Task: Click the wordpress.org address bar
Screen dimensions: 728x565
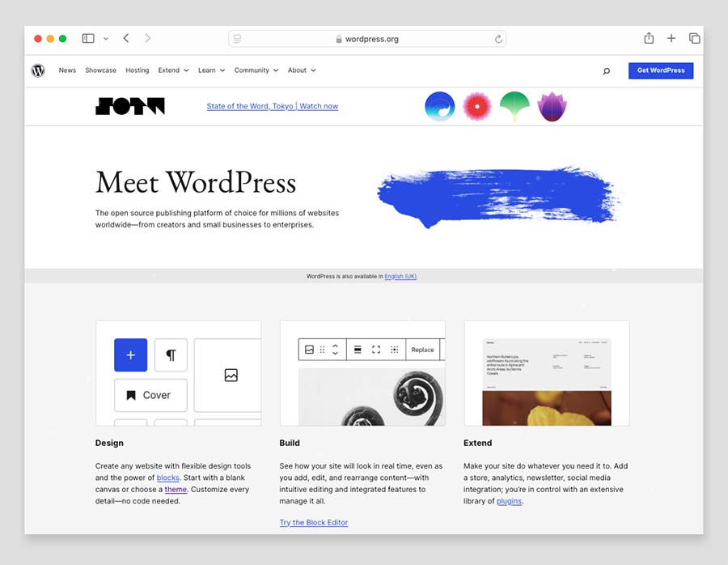Action: (x=367, y=39)
